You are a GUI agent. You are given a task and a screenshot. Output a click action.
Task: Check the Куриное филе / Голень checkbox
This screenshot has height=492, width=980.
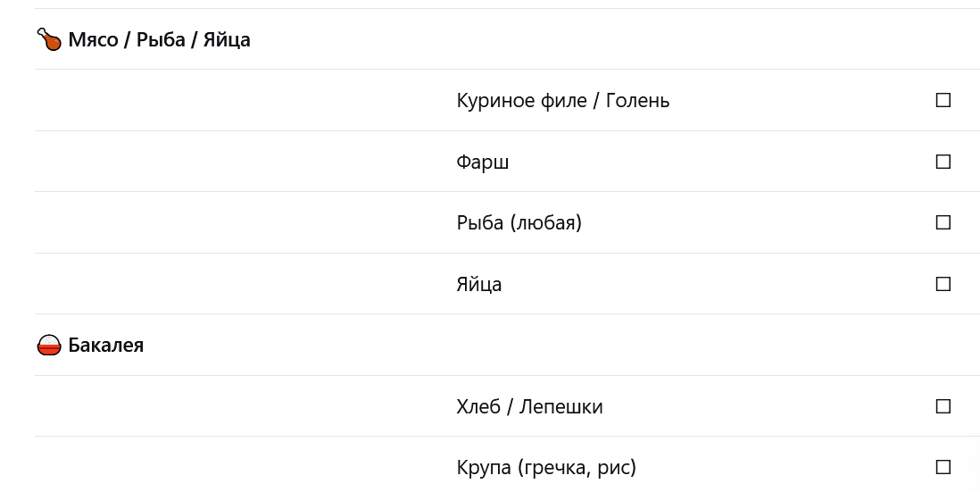(943, 100)
